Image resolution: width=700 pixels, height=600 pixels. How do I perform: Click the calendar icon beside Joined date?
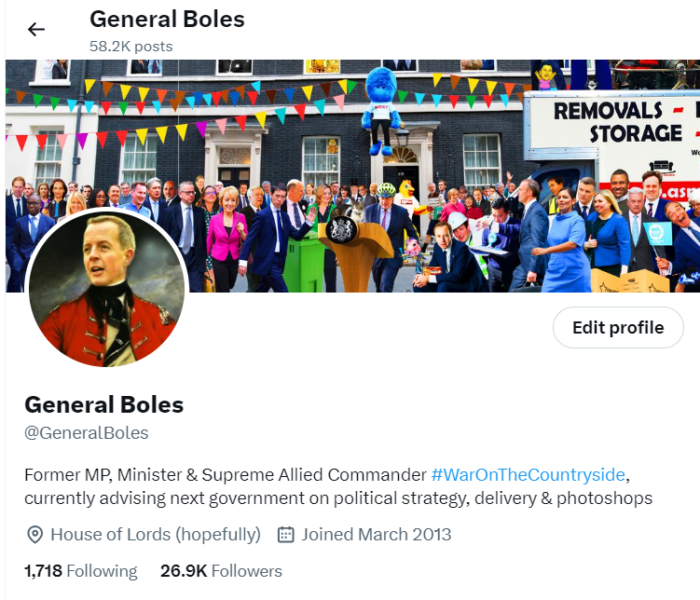tap(286, 535)
